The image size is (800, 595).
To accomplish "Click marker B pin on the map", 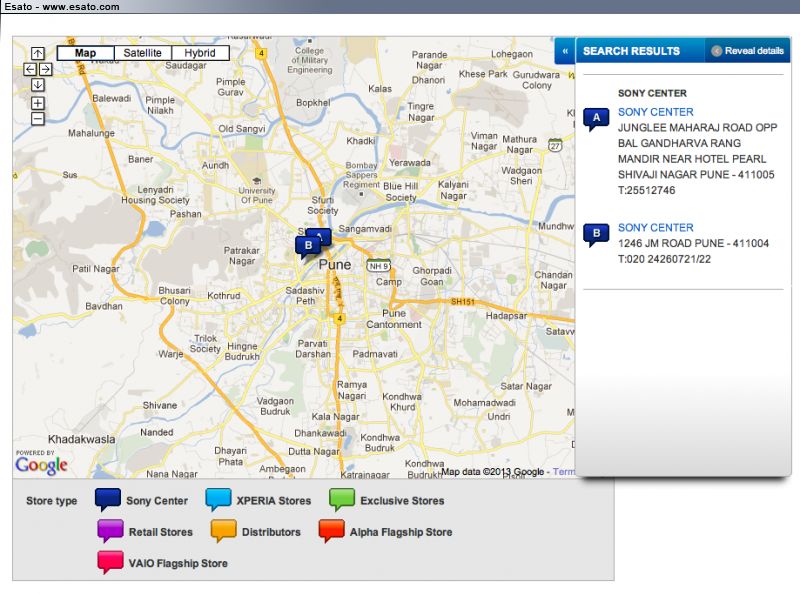I will click(308, 245).
